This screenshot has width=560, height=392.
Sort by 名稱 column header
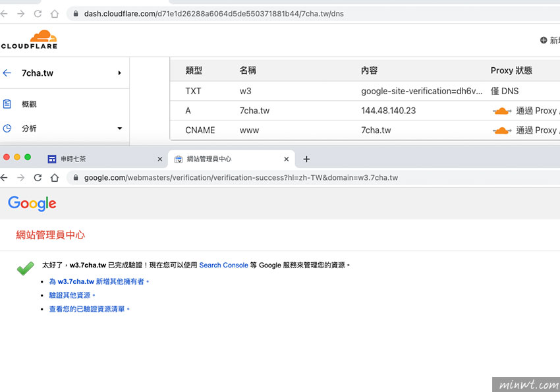pyautogui.click(x=248, y=70)
